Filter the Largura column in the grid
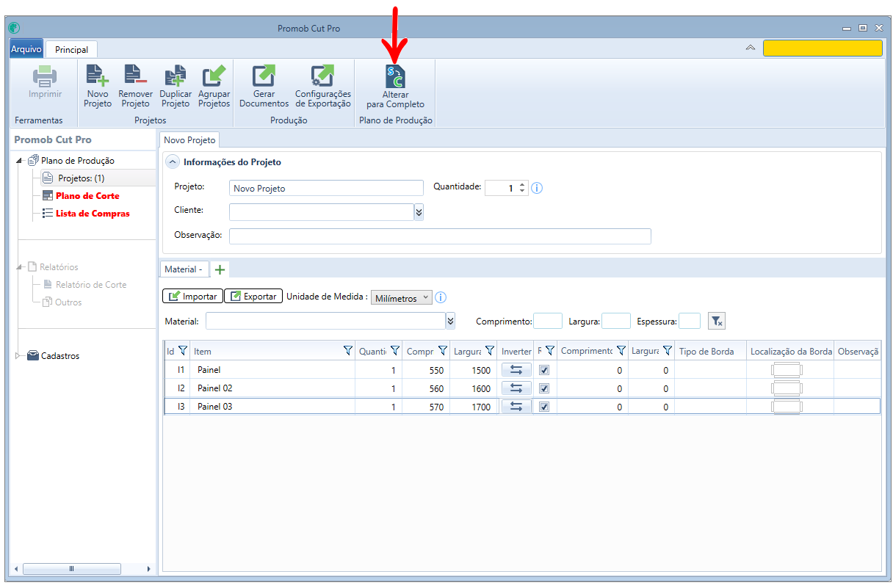The width and height of the screenshot is (893, 588). tap(490, 351)
